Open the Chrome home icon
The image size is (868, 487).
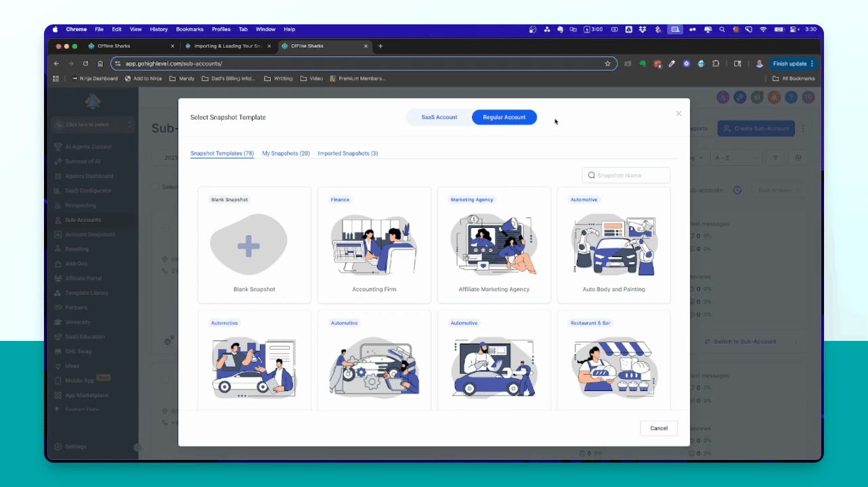point(100,64)
